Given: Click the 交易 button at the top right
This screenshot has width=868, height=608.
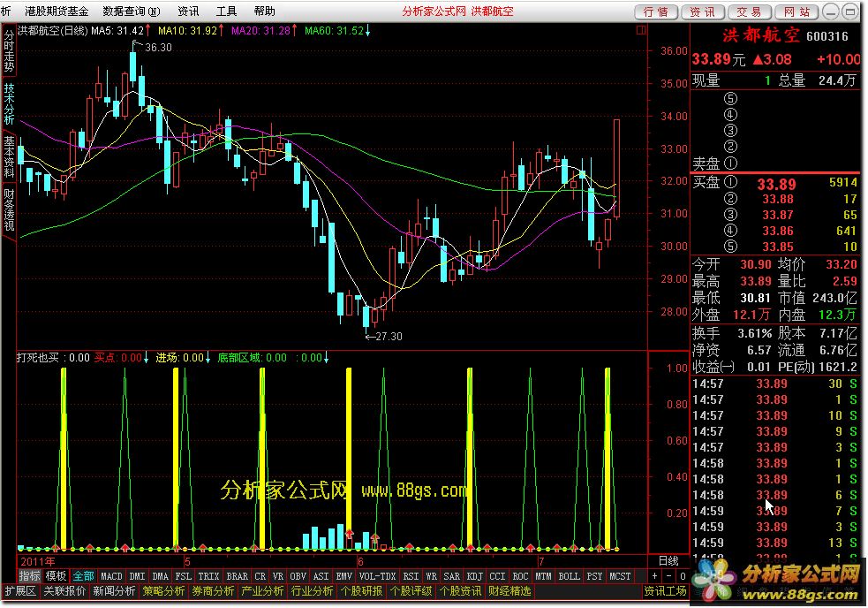Looking at the screenshot, I should (x=749, y=11).
